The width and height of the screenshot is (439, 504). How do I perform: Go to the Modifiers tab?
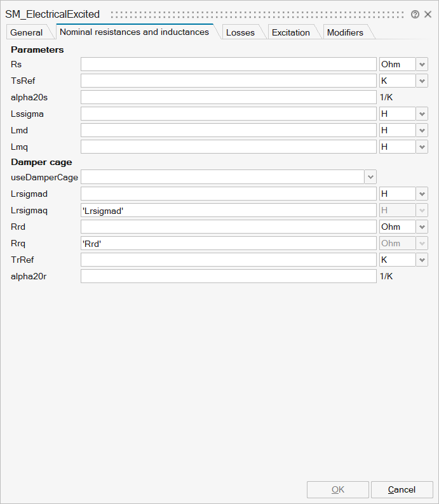click(345, 32)
